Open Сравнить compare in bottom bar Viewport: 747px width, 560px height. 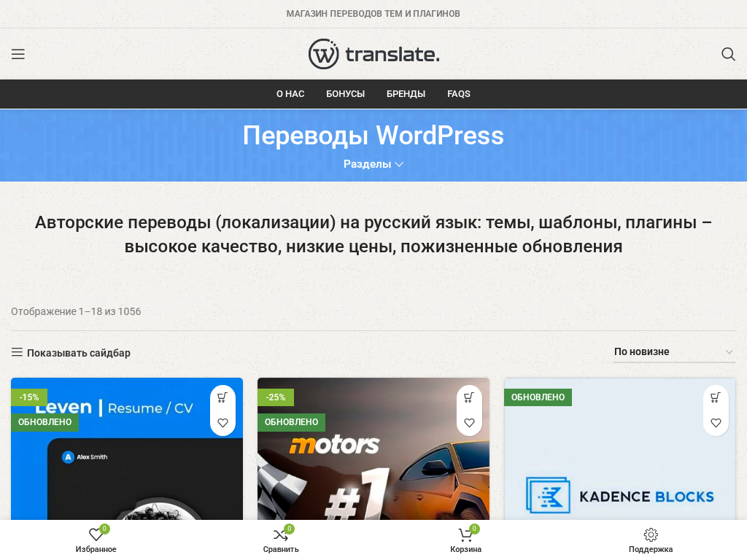(281, 540)
